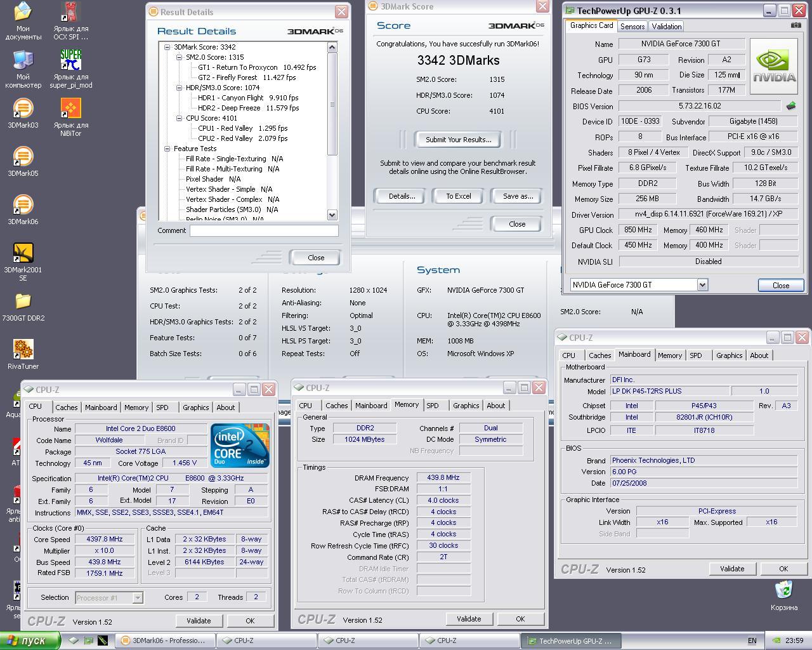This screenshot has height=650, width=812.
Task: Select GT1 - Return To Proxycon row
Action: click(x=257, y=67)
